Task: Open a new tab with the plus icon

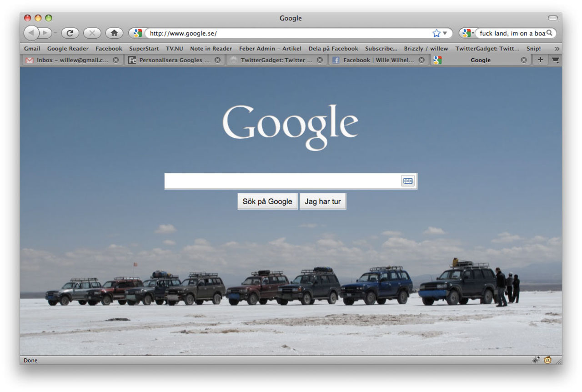Action: [540, 60]
